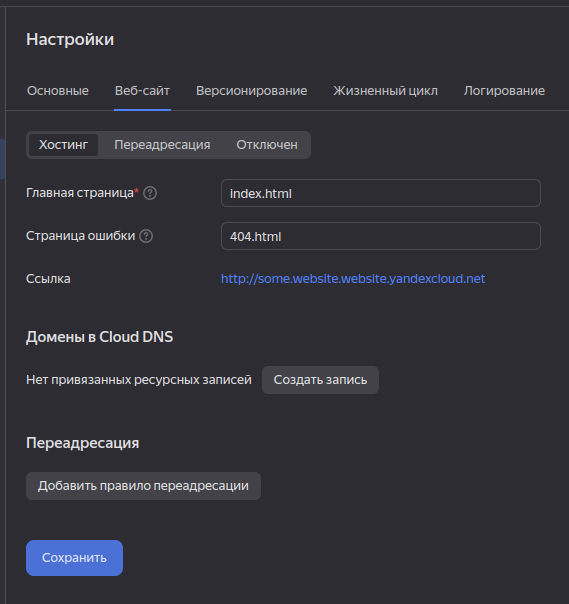Image resolution: width=569 pixels, height=604 pixels.
Task: Click the Создать запись button
Action: pyautogui.click(x=320, y=380)
